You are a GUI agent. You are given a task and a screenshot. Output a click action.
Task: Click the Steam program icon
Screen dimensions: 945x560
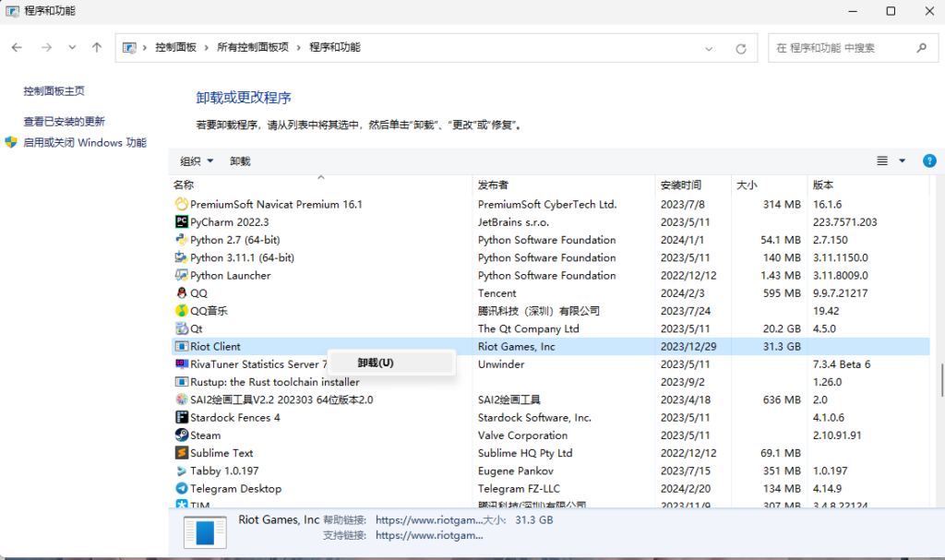tap(182, 435)
